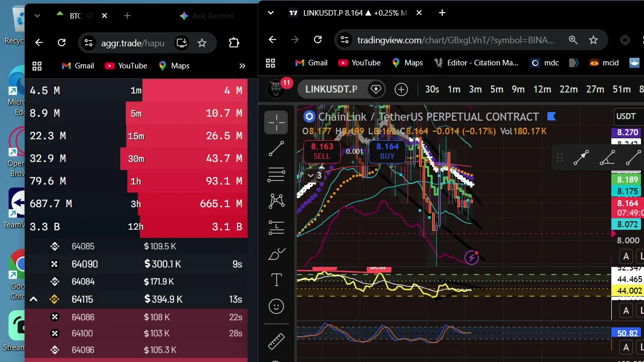Click the 64090 trade row showing $300.1 K
The image size is (644, 362).
click(136, 264)
